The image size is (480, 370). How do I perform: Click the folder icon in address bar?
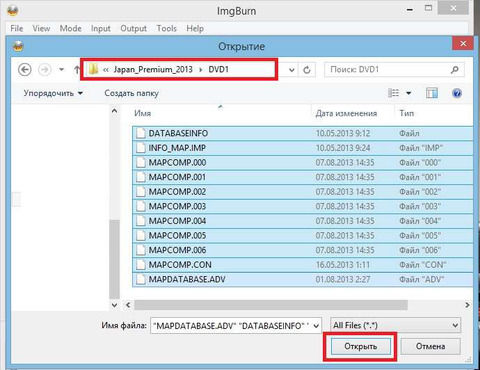point(94,69)
